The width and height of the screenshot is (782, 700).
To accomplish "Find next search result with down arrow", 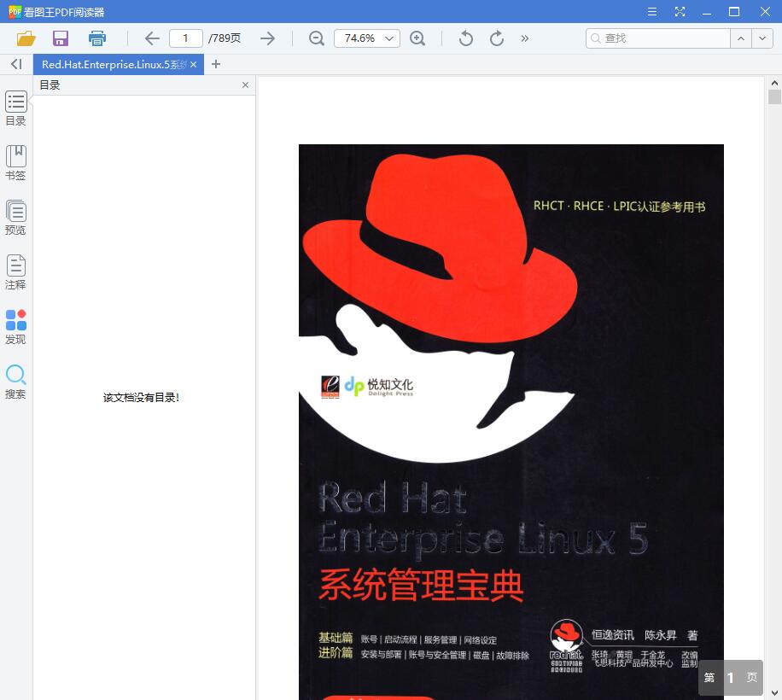I will (762, 38).
